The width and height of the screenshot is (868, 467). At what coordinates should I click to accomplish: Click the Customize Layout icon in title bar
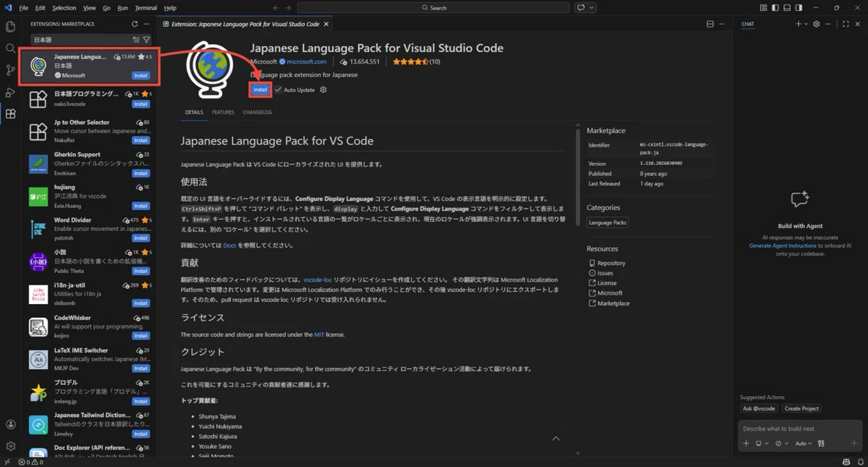[763, 8]
